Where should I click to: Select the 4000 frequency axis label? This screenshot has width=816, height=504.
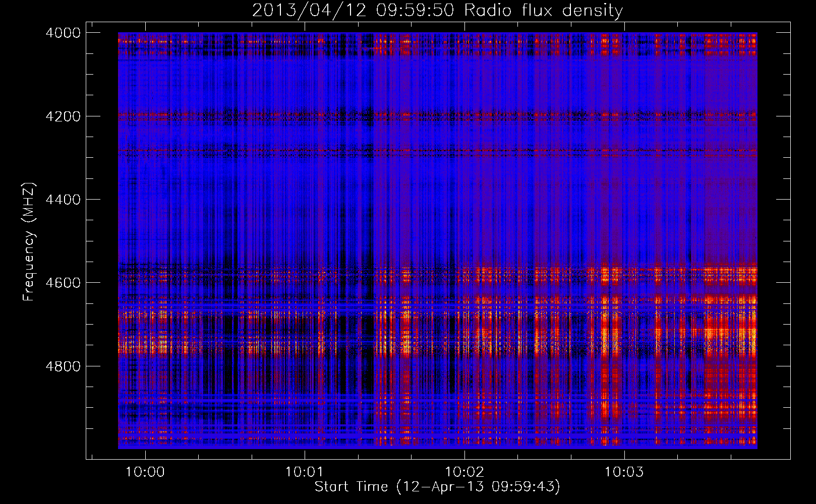(63, 33)
